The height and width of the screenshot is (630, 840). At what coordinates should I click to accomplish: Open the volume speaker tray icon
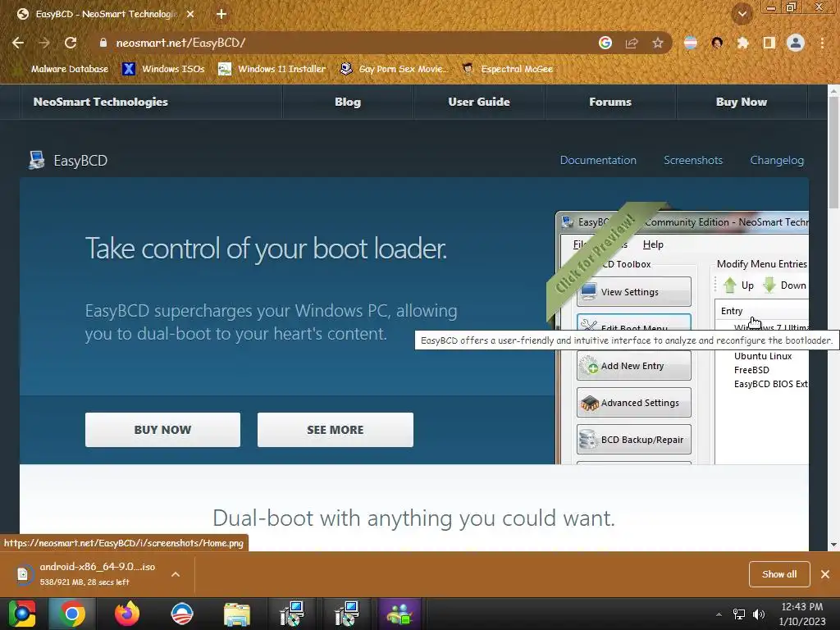tap(759, 614)
